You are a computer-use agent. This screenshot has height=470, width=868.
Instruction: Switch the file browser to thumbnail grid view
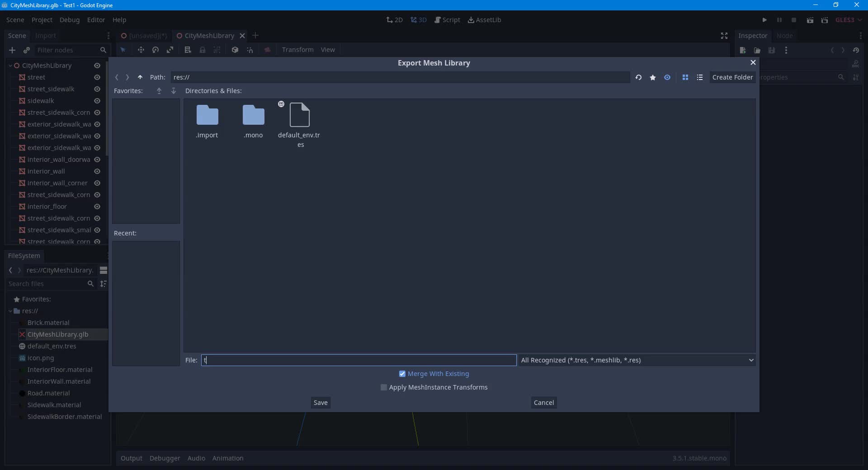(685, 77)
